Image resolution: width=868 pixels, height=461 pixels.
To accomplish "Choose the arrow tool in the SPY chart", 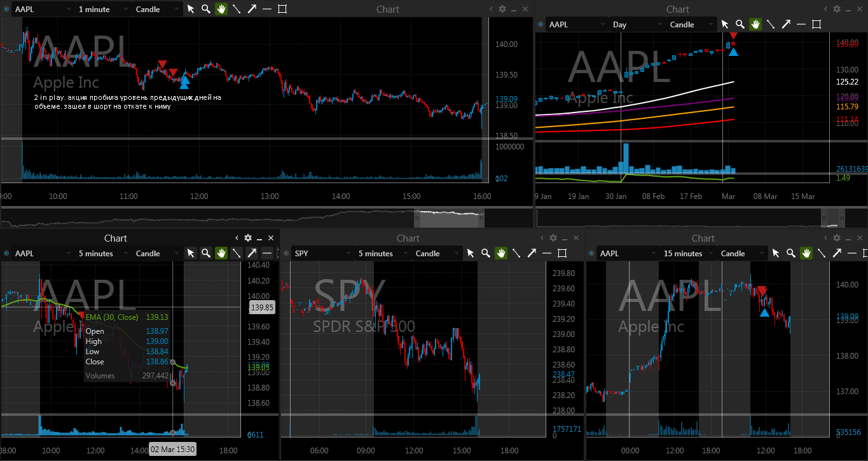I will (532, 253).
